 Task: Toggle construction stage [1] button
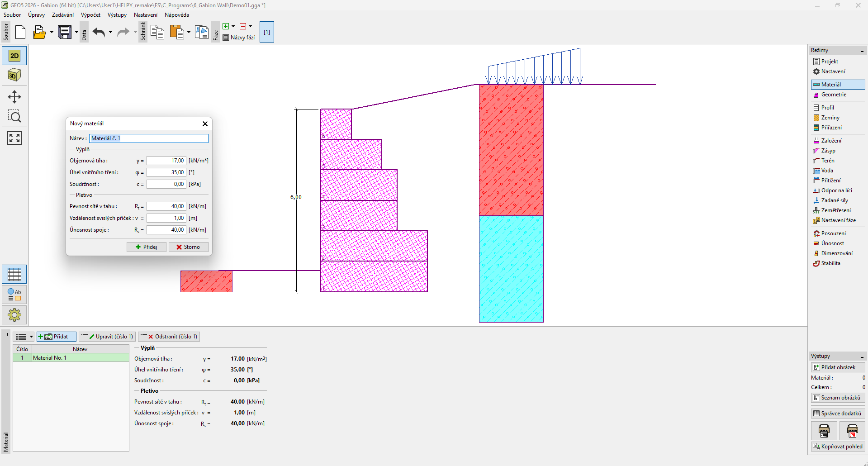pyautogui.click(x=266, y=32)
